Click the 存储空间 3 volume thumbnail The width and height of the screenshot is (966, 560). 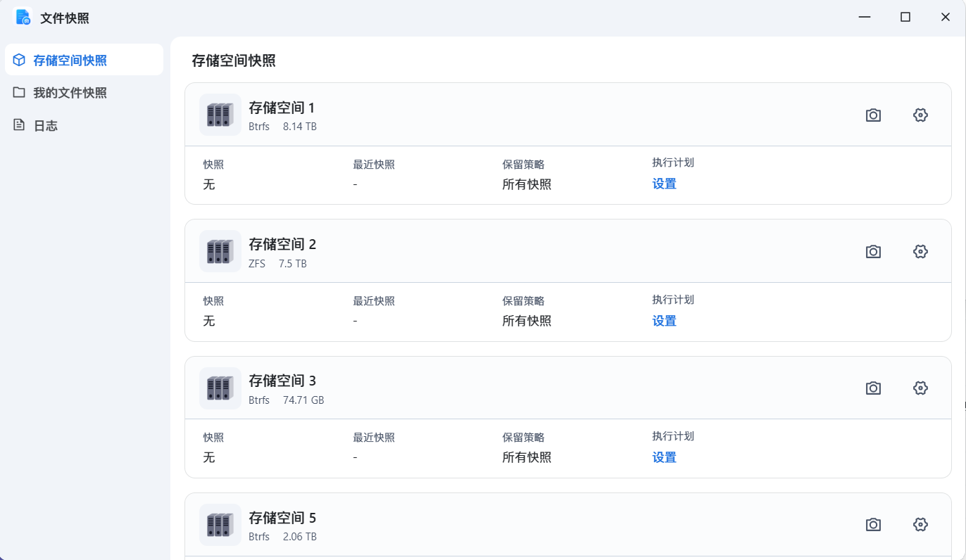(x=220, y=388)
